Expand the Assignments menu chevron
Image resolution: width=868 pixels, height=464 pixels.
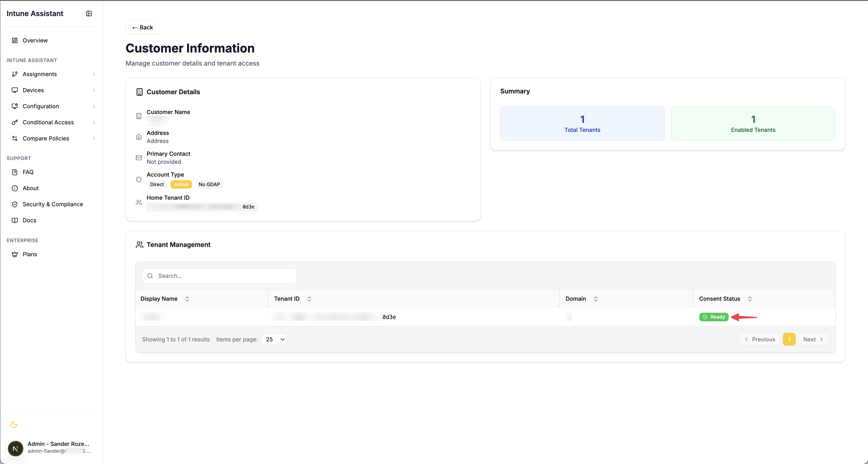(x=94, y=74)
